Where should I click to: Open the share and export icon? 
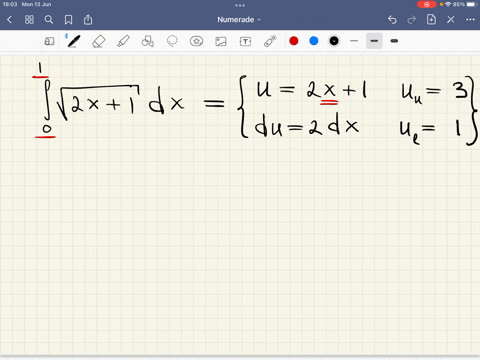pyautogui.click(x=88, y=19)
